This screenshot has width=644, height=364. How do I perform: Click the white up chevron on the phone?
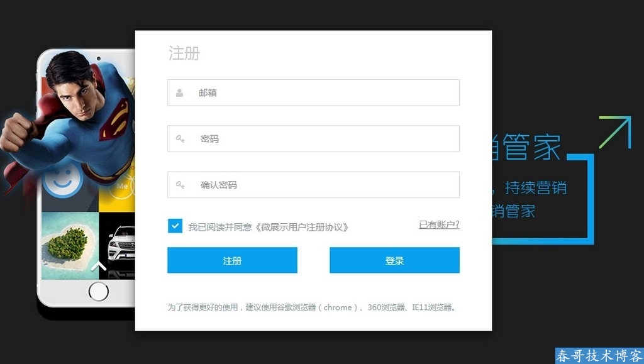coord(99,267)
